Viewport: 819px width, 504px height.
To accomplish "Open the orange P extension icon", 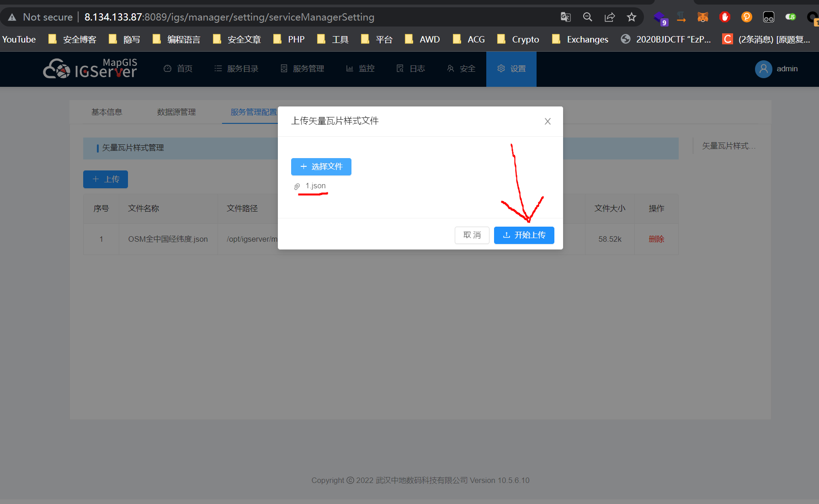I will pos(746,17).
